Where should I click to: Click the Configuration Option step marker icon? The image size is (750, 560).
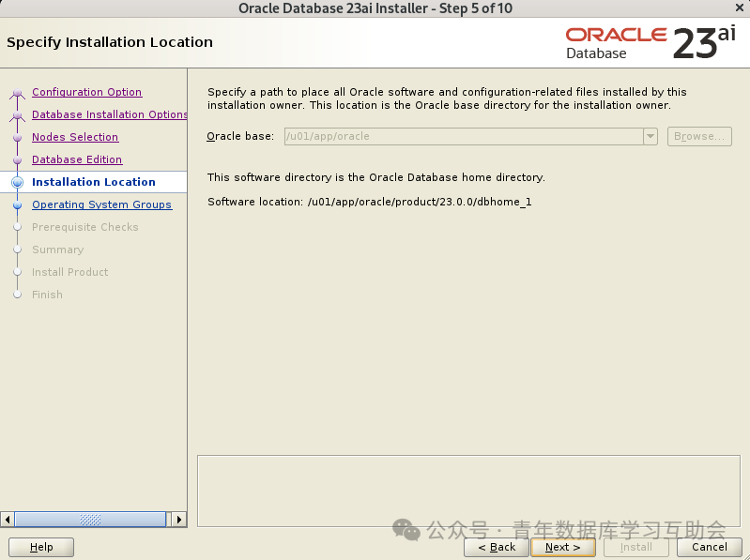click(17, 93)
